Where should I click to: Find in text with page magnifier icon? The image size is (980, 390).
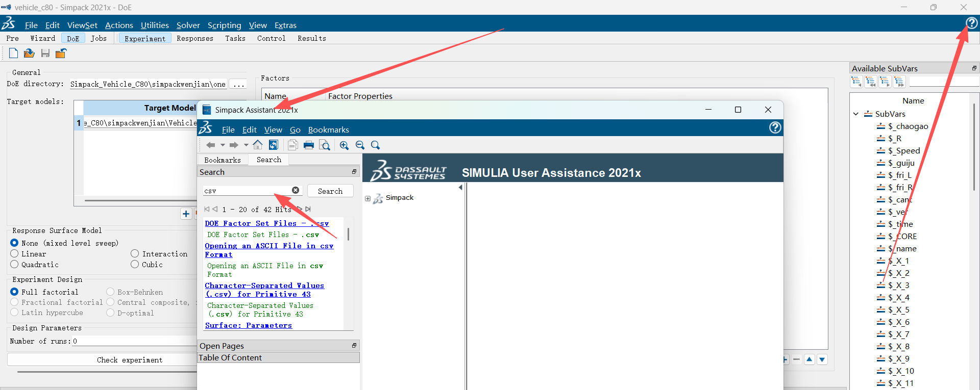324,145
